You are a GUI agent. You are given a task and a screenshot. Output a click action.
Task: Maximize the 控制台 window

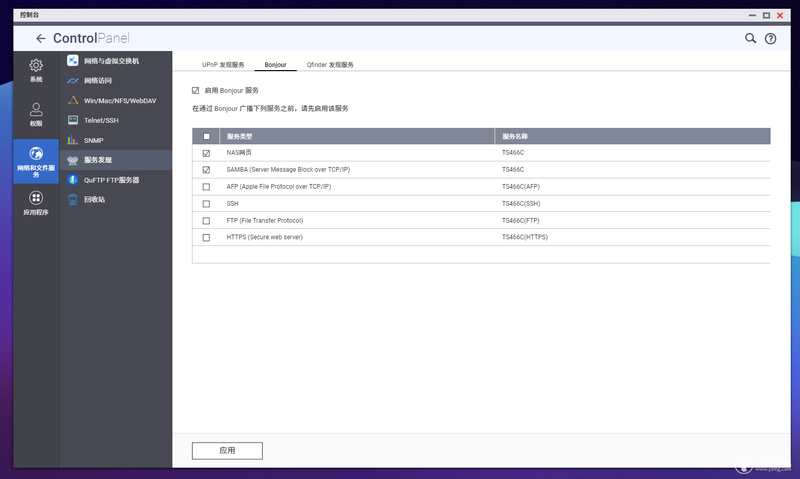(766, 15)
